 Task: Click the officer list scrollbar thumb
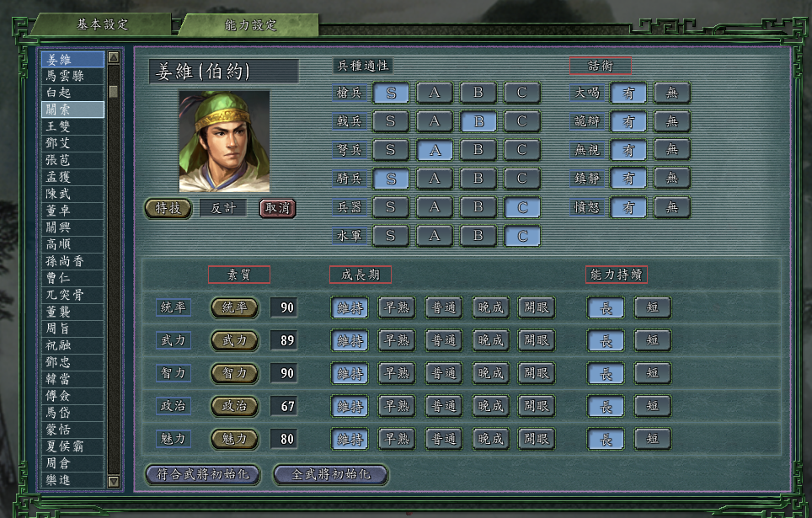[x=114, y=91]
